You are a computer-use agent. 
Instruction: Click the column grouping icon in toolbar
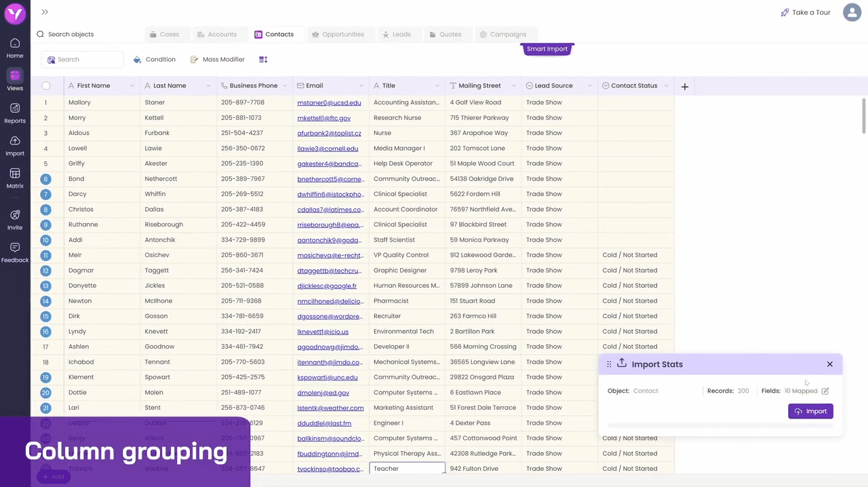point(263,60)
